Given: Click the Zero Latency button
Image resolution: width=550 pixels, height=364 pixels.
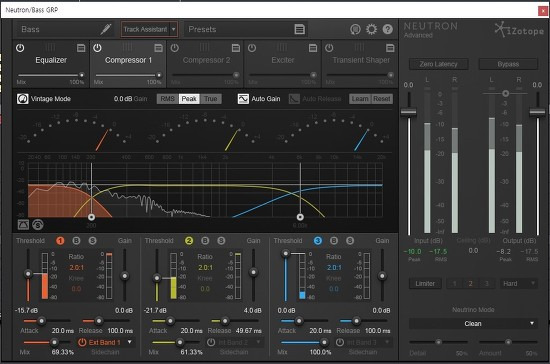Looking at the screenshot, I should (438, 64).
